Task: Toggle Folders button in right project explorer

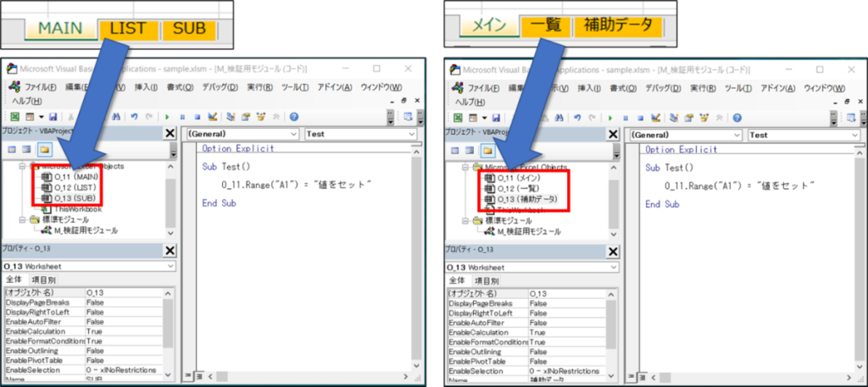Action: [487, 151]
